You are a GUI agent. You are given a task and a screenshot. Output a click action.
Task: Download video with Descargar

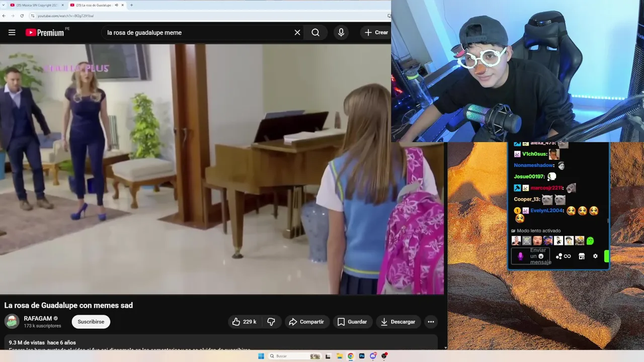398,322
